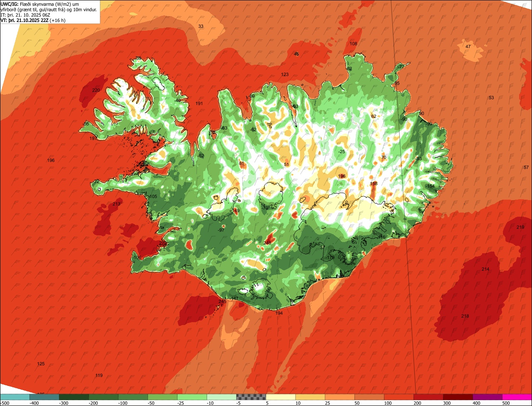Image resolution: width=532 pixels, height=406 pixels.
Task: Click the legend swatch between -500 and -400
Action: (x=15, y=397)
